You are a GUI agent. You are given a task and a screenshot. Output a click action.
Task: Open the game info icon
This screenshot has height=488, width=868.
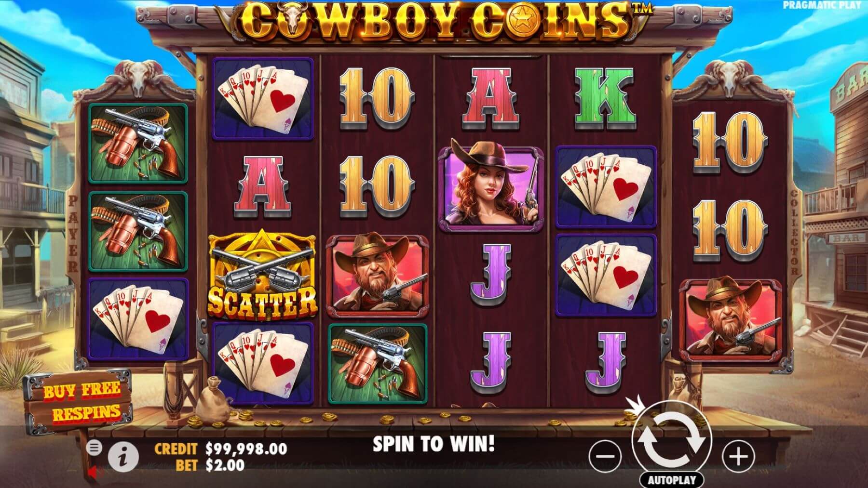click(x=123, y=455)
